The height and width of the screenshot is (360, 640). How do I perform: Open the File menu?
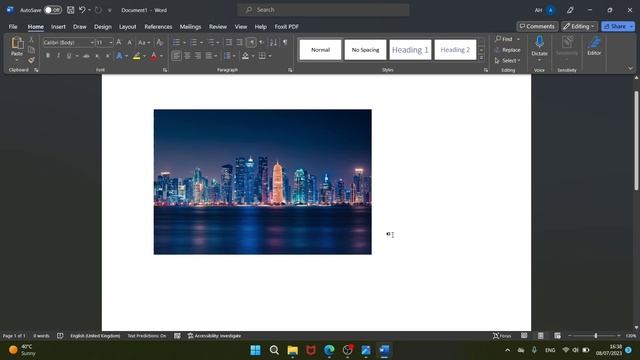13,27
